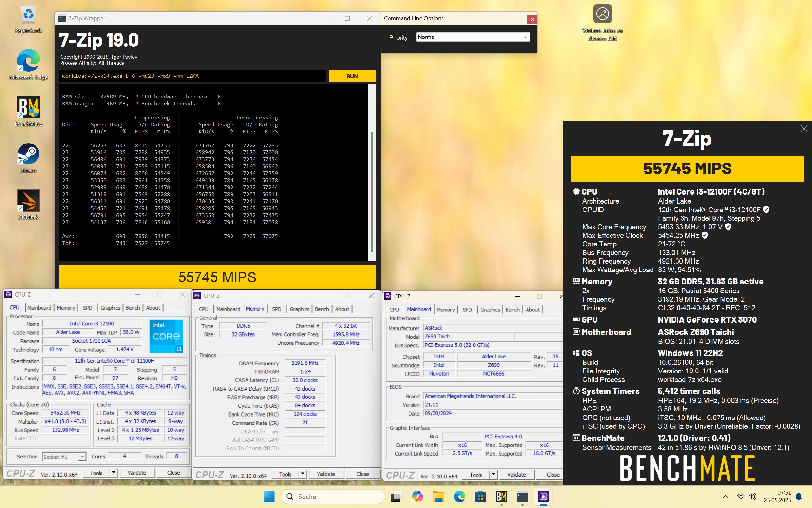Click the BenchMate taskbar icon
The width and height of the screenshot is (812, 508).
click(501, 497)
